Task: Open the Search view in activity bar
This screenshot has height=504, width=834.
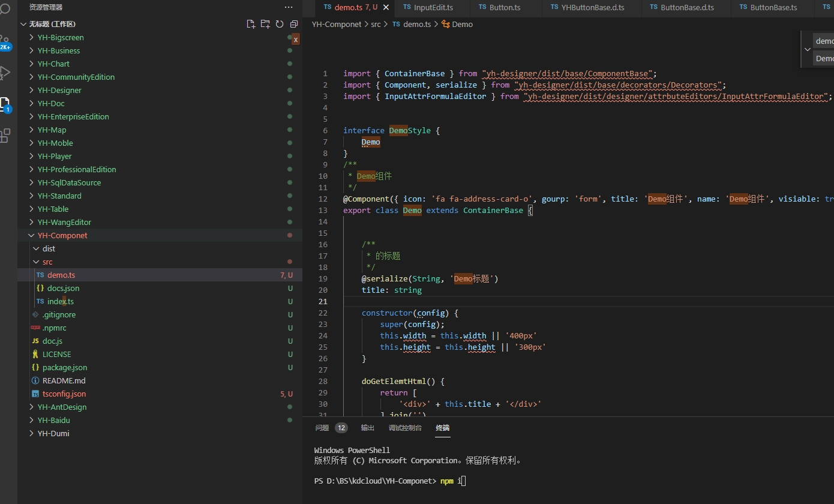Action: [x=5, y=9]
